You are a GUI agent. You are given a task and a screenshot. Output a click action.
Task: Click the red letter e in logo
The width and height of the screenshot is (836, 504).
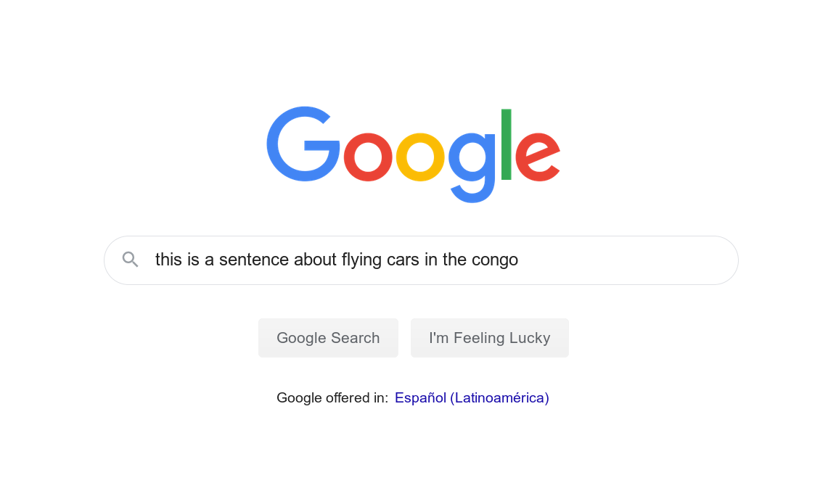(538, 157)
